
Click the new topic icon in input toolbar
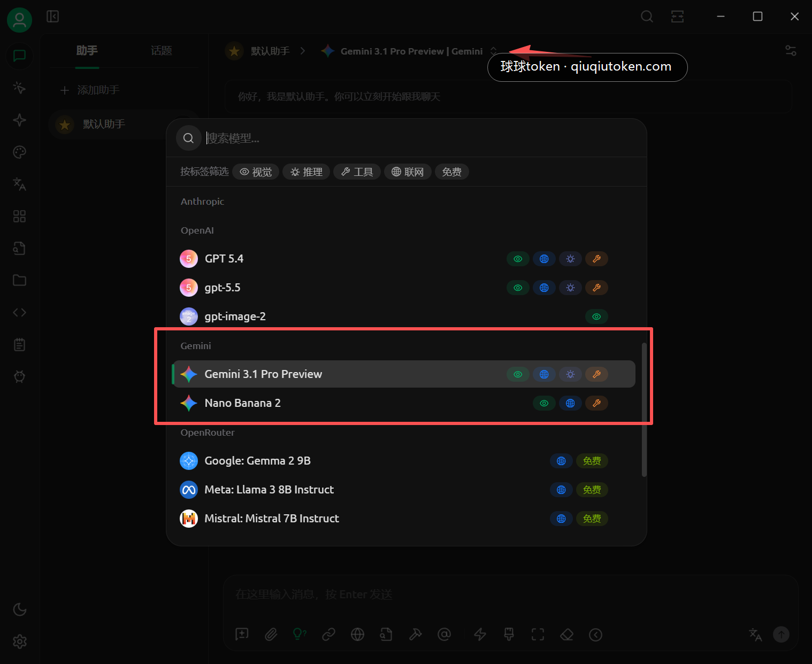point(242,634)
